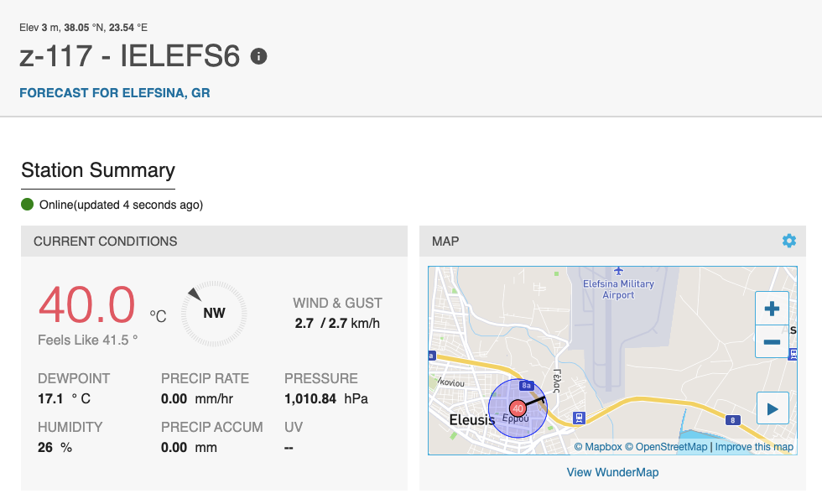Click the NW wind direction compass
822x504 pixels.
point(214,314)
